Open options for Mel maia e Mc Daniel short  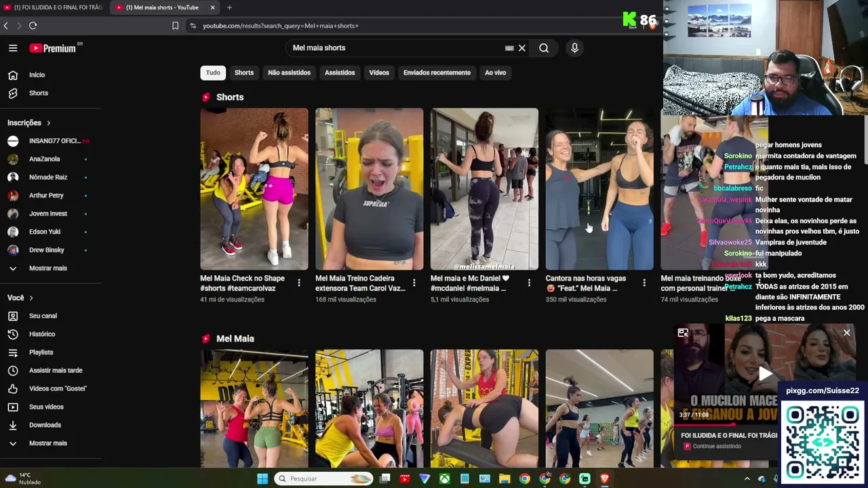(x=530, y=283)
